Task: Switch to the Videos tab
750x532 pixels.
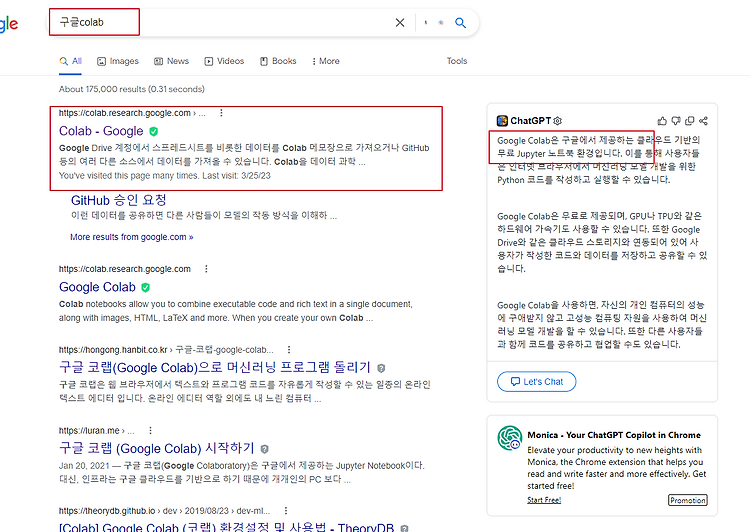Action: tap(224, 61)
